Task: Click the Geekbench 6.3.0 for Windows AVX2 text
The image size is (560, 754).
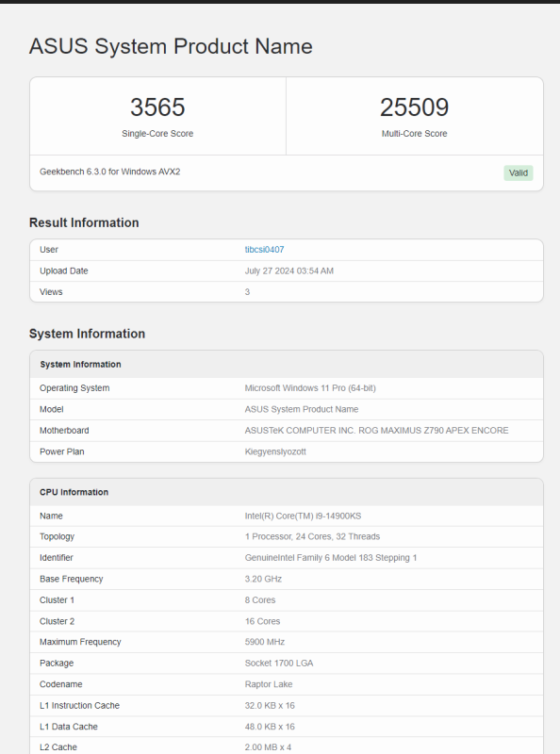Action: click(x=109, y=172)
